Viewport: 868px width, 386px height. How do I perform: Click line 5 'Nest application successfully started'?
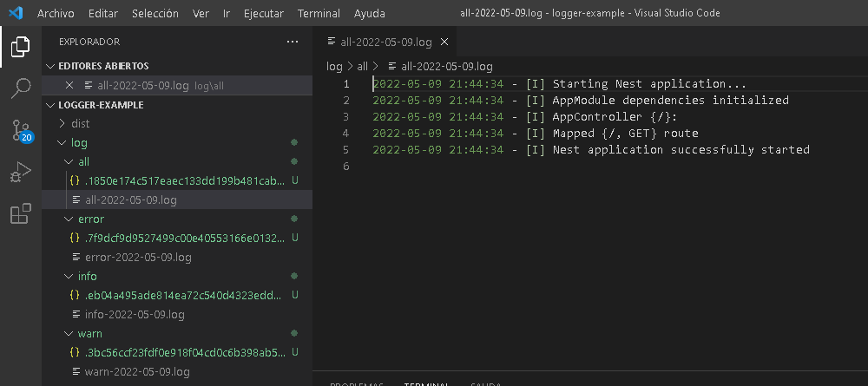[x=681, y=150]
